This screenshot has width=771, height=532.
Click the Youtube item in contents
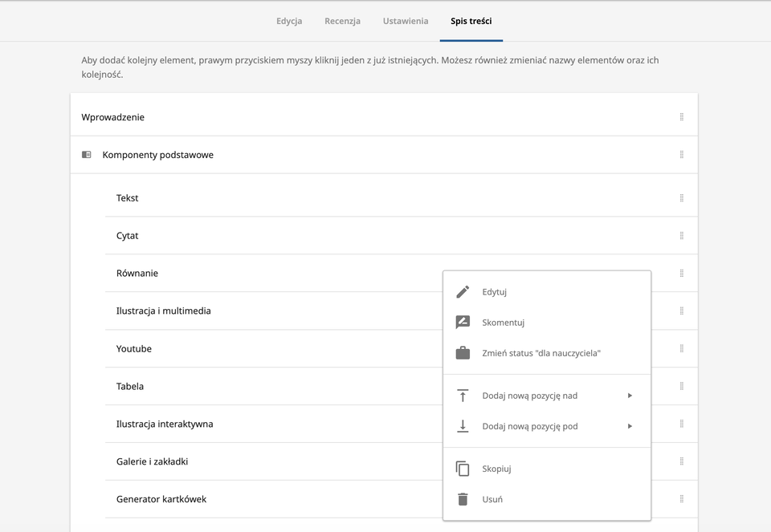(133, 349)
